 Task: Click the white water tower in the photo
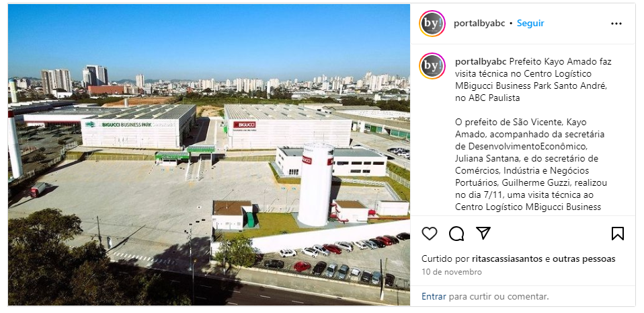coord(315,184)
